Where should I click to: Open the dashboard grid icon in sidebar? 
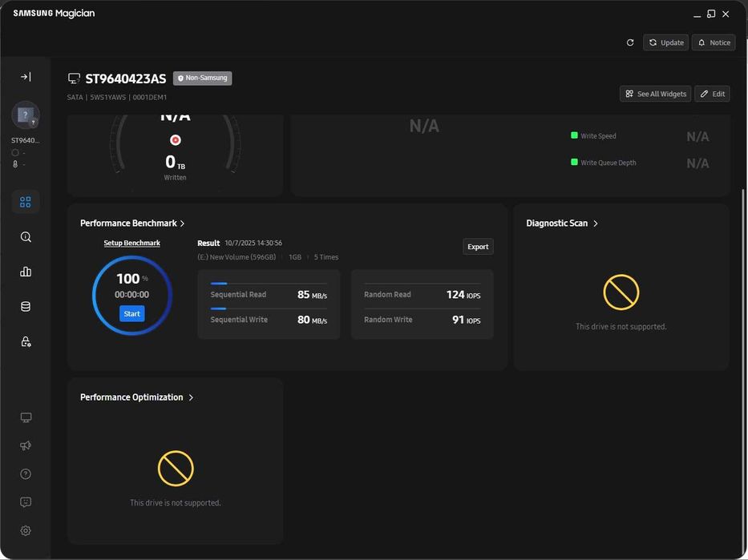(x=26, y=202)
